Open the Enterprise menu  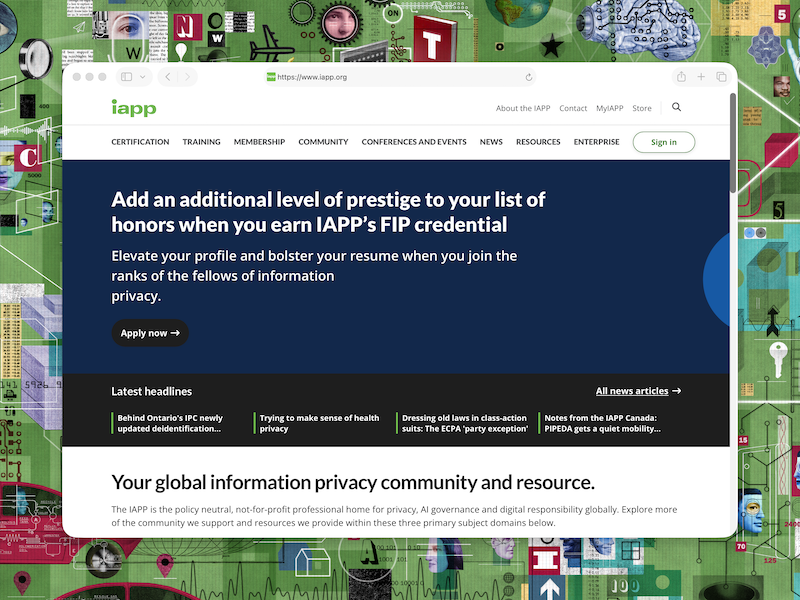(x=596, y=142)
